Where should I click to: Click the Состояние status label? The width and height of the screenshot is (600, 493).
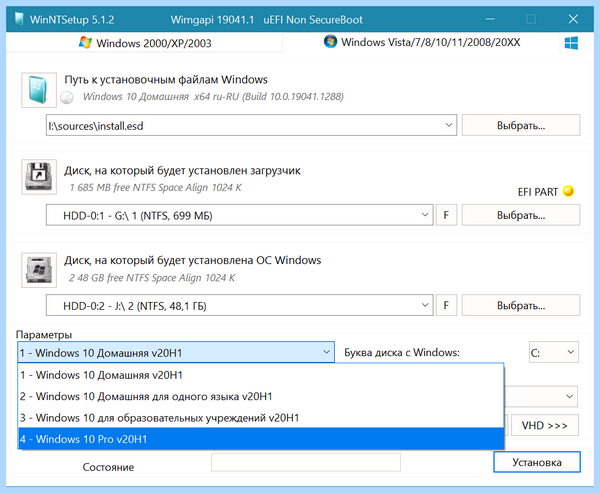point(108,467)
